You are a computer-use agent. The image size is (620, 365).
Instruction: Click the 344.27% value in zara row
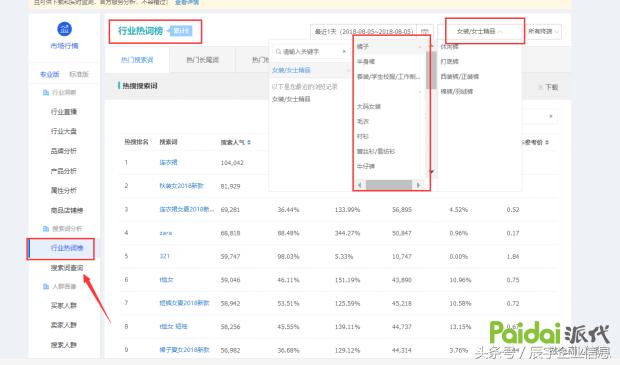pyautogui.click(x=347, y=233)
